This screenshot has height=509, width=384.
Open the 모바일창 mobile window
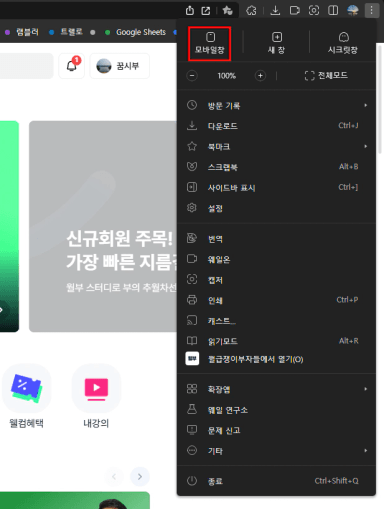pyautogui.click(x=210, y=44)
